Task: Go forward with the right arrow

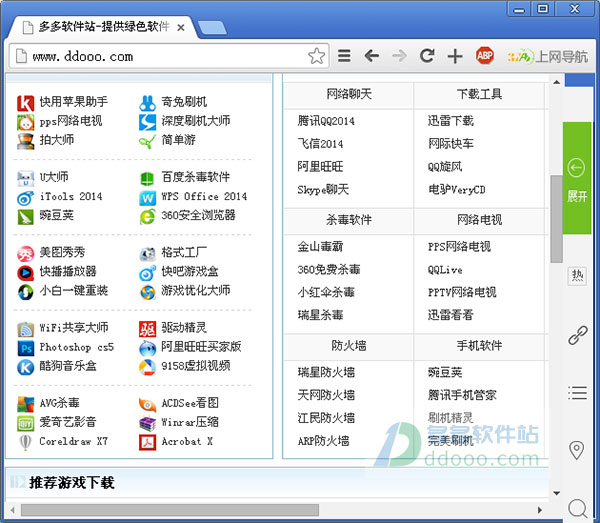Action: [399, 56]
